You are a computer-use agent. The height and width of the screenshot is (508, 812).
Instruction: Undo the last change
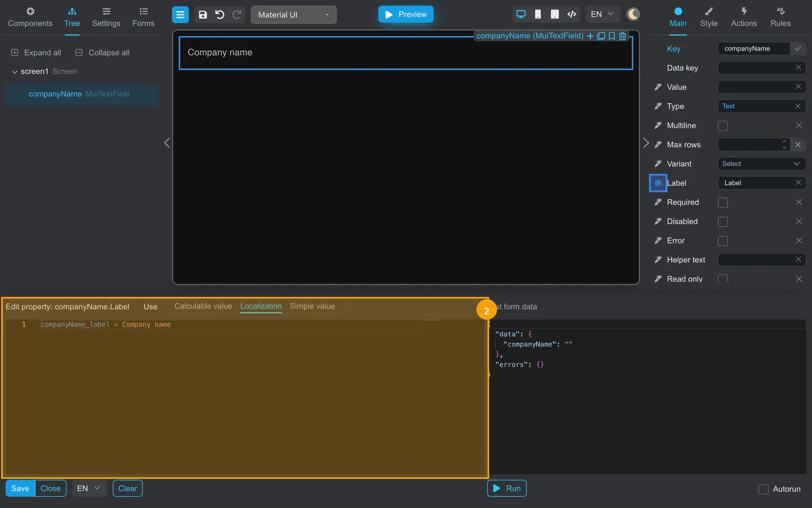(220, 15)
